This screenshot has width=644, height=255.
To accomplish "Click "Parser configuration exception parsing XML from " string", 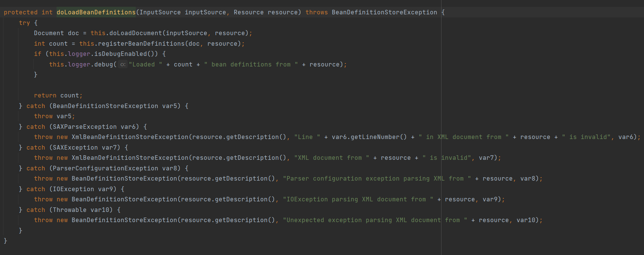I will coord(377,179).
